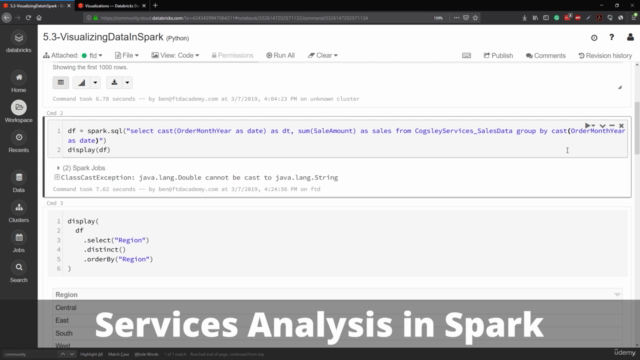The height and width of the screenshot is (360, 640).
Task: Open Recents in the sidebar
Action: coord(19,142)
